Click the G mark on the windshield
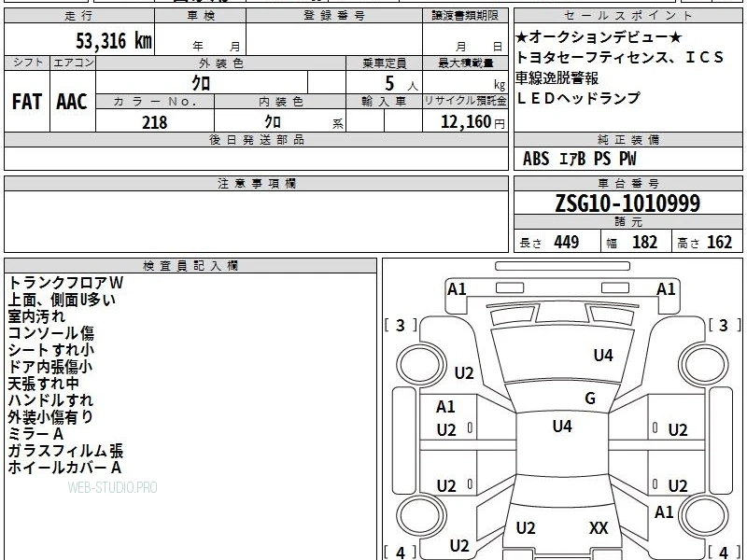This screenshot has height=560, width=747. [590, 399]
